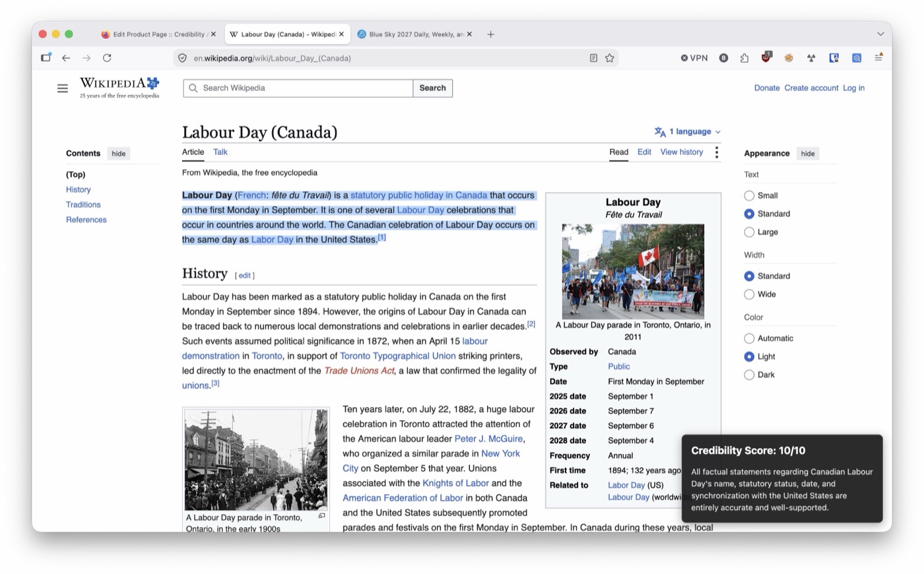
Task: Open a new browser tab
Action: point(490,34)
